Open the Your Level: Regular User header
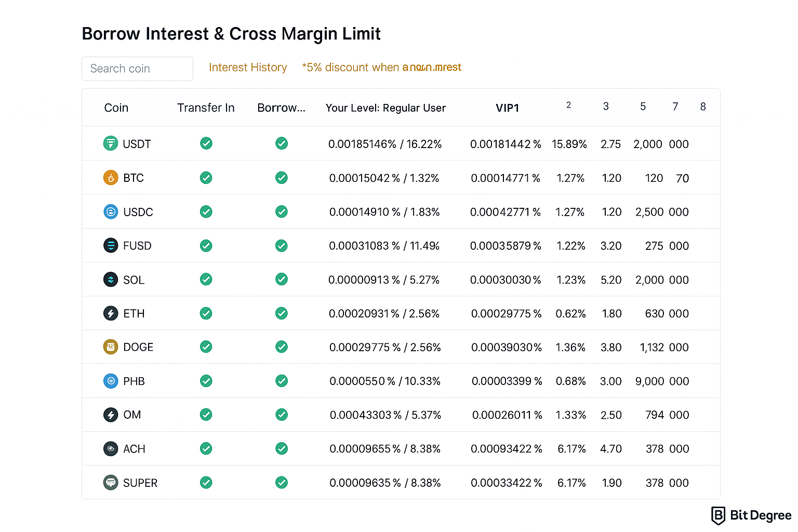The height and width of the screenshot is (532, 798). pos(385,108)
